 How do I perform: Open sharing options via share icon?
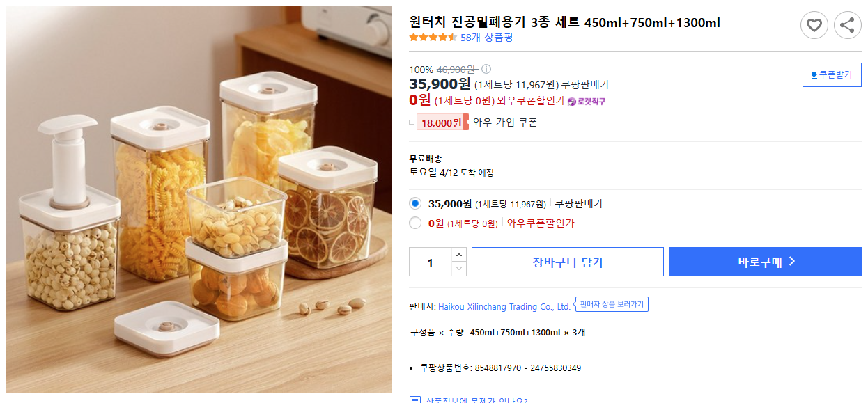(x=846, y=24)
